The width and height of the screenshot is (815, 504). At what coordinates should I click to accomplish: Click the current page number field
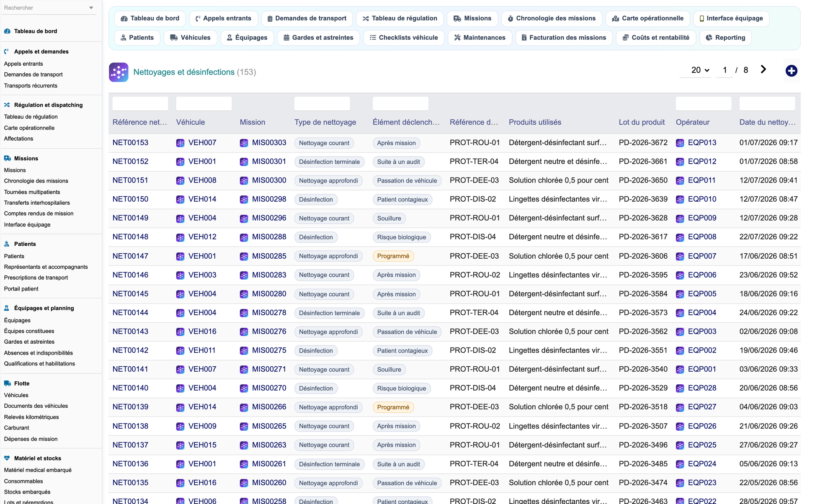725,70
